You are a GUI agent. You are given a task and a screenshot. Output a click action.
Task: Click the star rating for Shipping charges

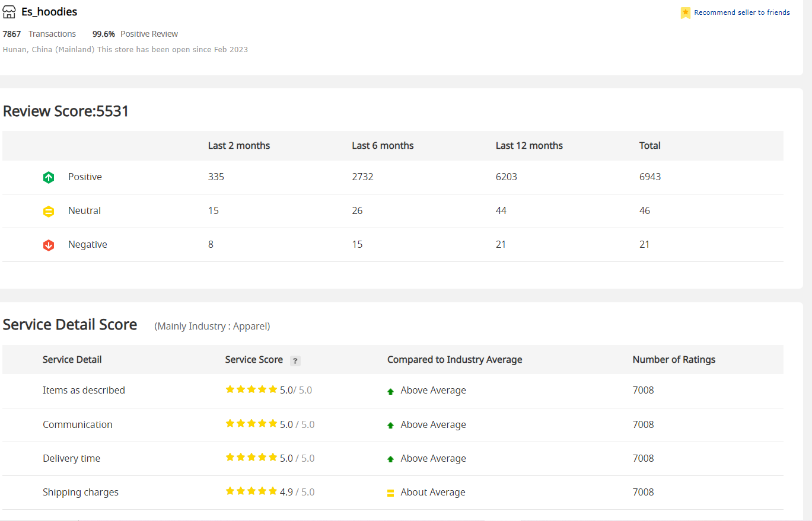tap(251, 491)
